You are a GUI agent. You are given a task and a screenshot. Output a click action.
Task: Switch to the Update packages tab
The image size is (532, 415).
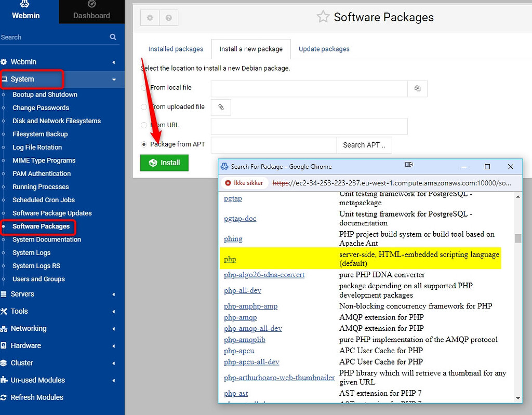[x=324, y=48]
